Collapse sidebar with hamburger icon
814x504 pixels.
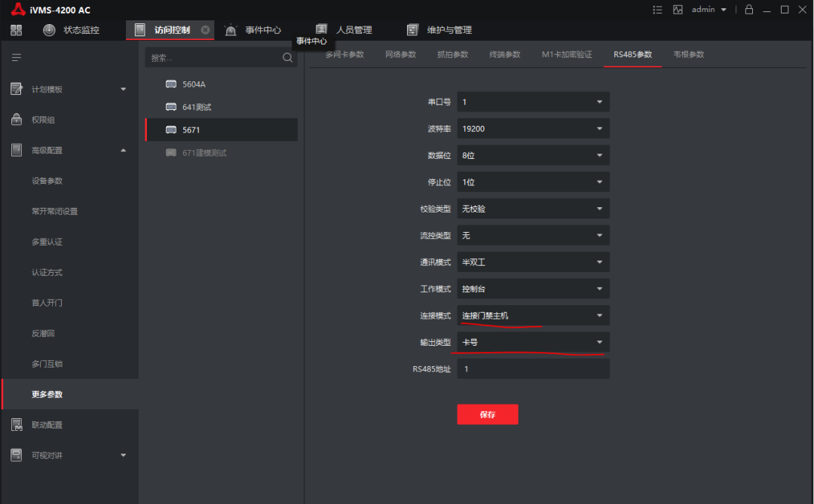[x=17, y=58]
